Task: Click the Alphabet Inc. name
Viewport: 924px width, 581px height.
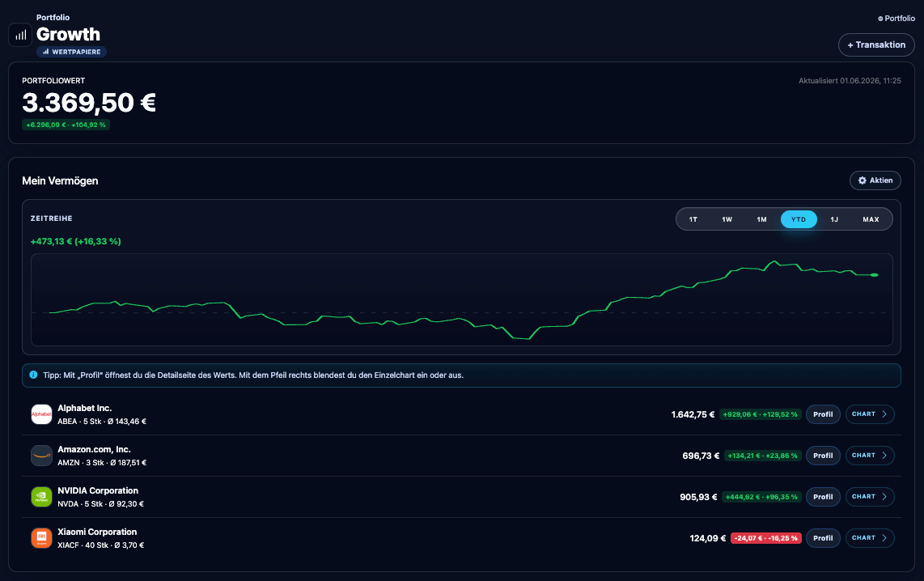Action: click(x=84, y=408)
